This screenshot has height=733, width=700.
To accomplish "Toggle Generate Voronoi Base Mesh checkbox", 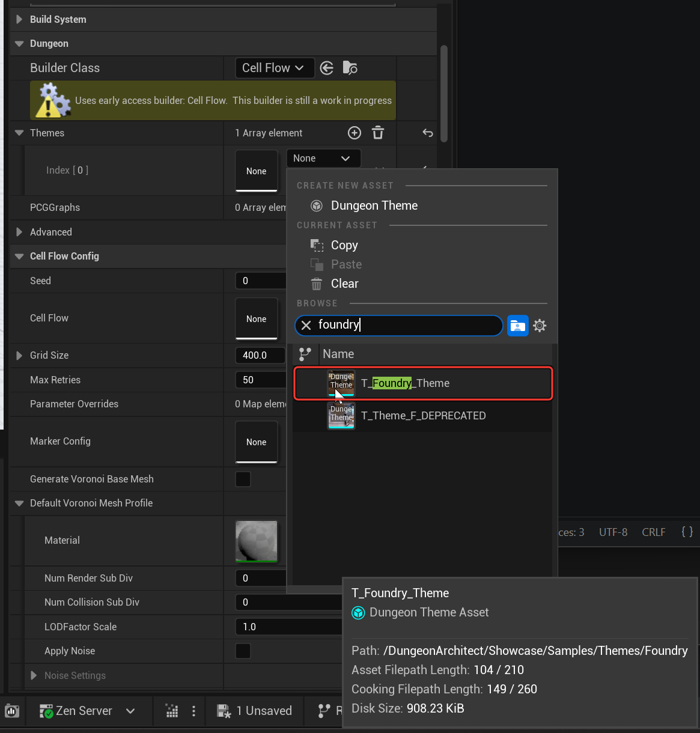I will 243,479.
